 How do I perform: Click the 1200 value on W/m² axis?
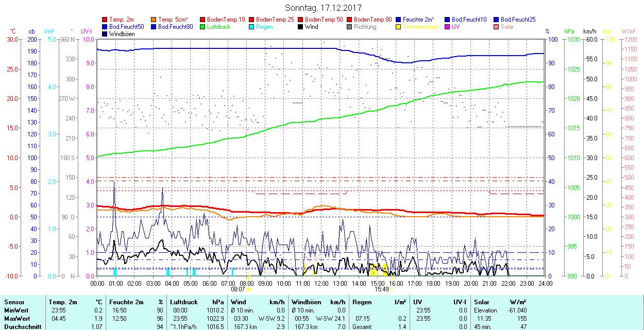coord(630,39)
